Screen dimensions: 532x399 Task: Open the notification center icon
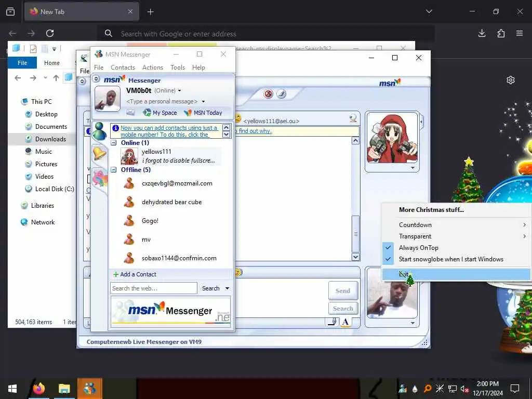515,389
